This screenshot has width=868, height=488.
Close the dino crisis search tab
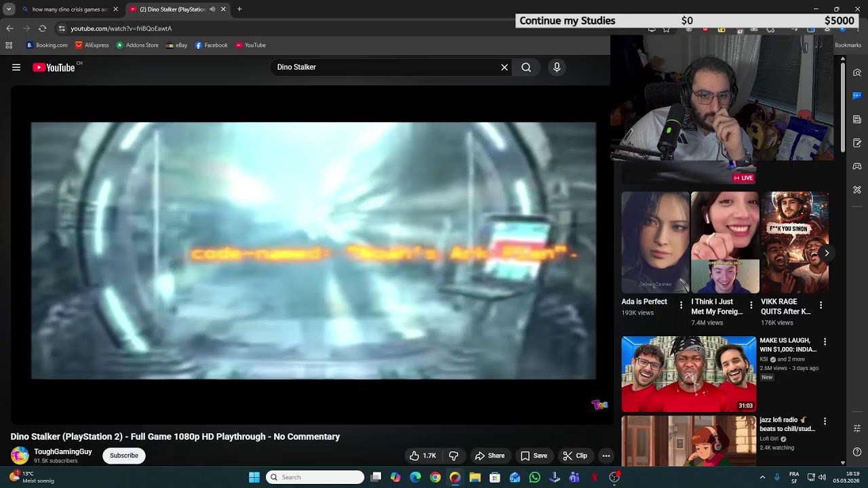click(115, 9)
